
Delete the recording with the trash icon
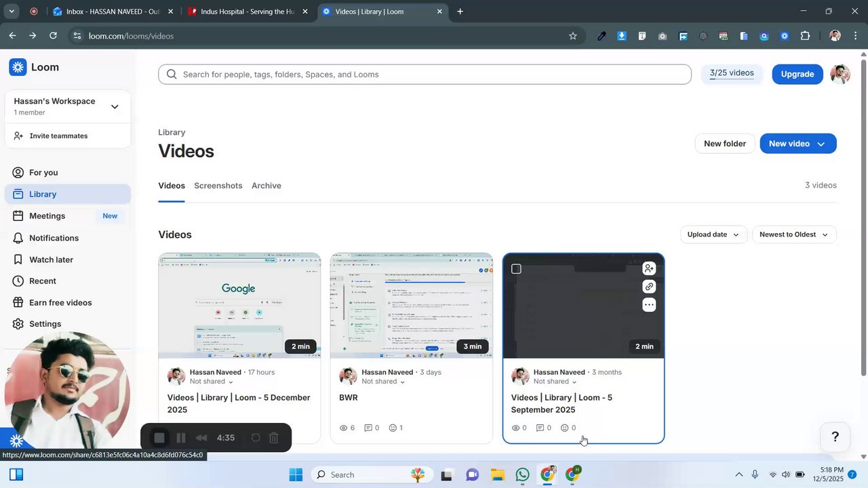click(x=274, y=438)
